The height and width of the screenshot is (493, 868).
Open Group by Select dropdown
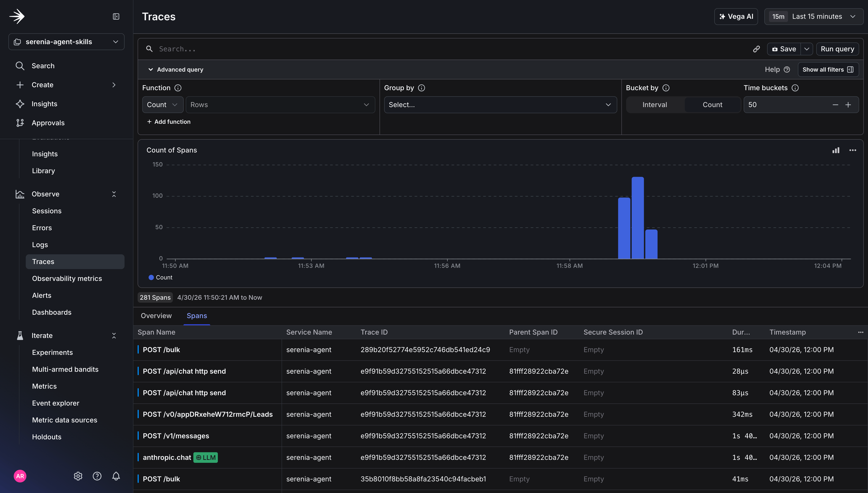tap(500, 105)
